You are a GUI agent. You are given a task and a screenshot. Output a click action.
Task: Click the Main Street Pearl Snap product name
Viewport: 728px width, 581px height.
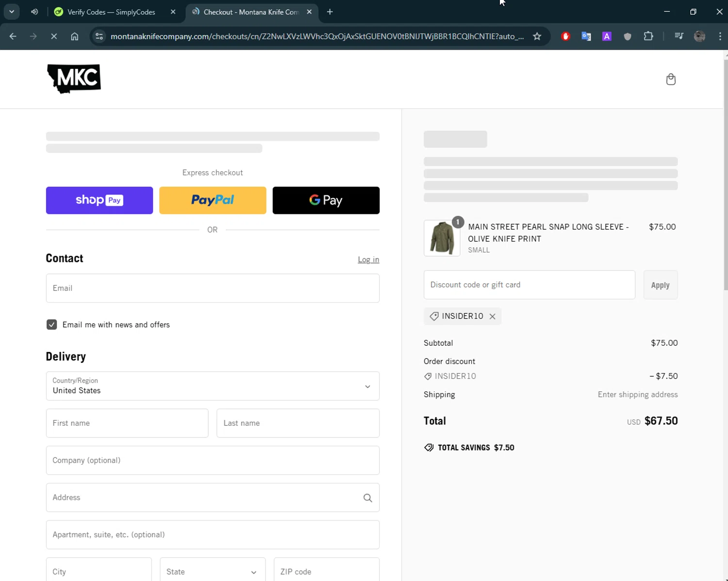tap(548, 233)
